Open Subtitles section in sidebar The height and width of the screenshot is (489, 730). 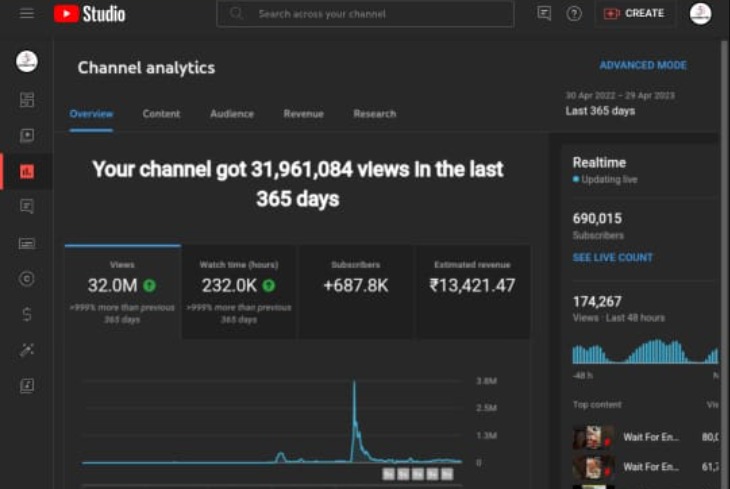pos(27,243)
